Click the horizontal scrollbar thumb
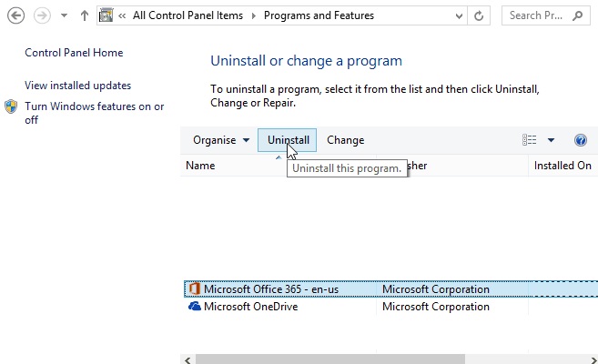 click(330, 359)
